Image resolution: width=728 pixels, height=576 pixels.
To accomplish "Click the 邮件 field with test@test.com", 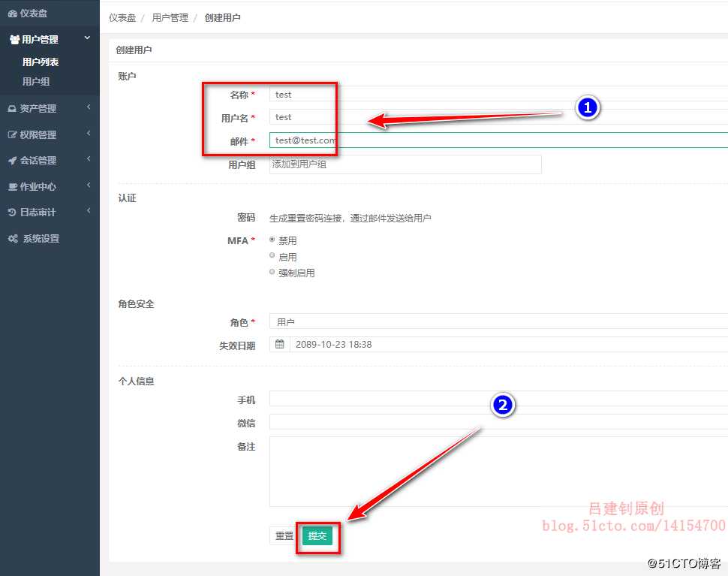I will [498, 140].
